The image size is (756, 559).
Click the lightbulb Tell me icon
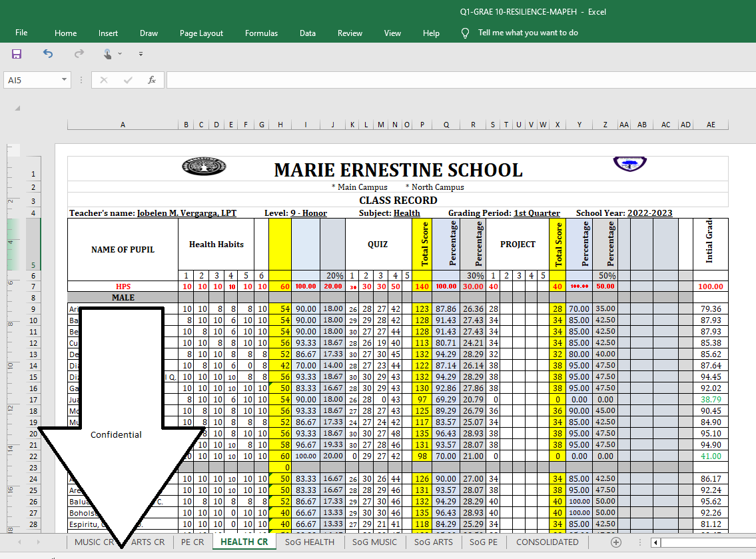(465, 33)
